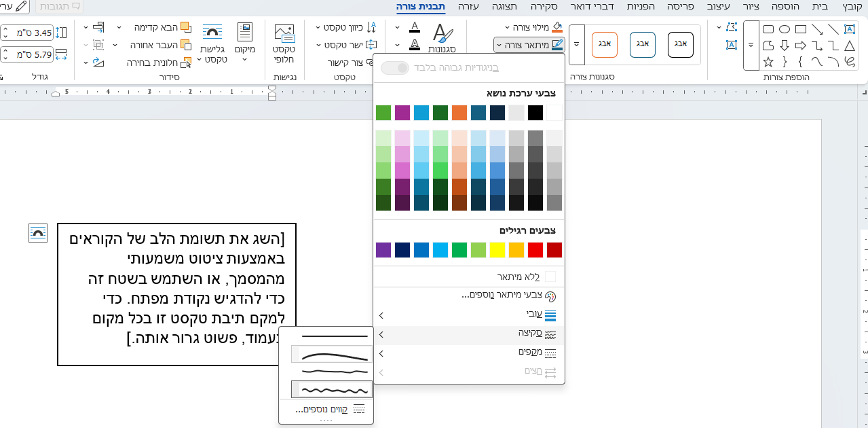Open WordArt quick styles (סגנונות)
The height and width of the screenshot is (428, 868).
(x=443, y=38)
